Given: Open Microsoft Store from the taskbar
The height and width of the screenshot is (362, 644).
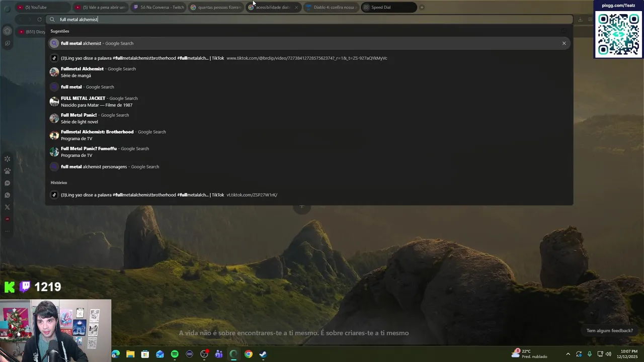Looking at the screenshot, I should 145,354.
